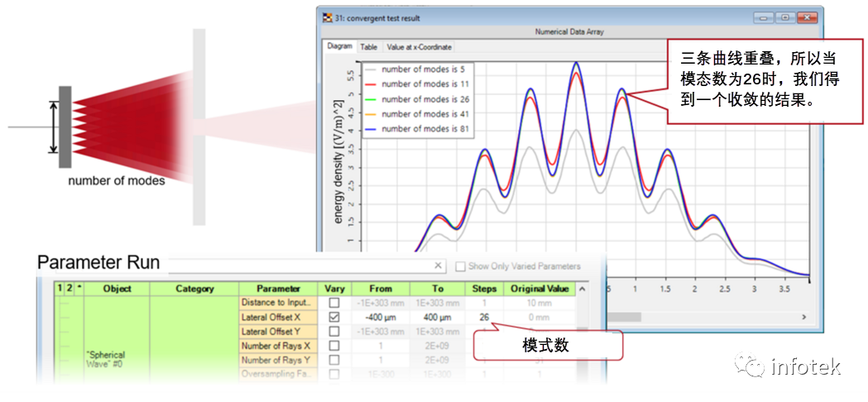Click the convergent test result window icon
This screenshot has width=868, height=402.
tap(327, 18)
